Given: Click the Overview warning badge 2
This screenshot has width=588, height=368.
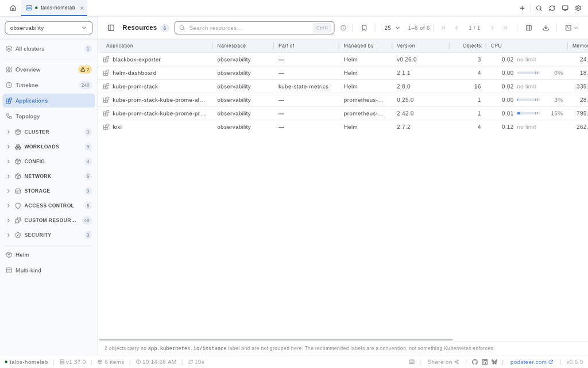Looking at the screenshot, I should pyautogui.click(x=85, y=70).
